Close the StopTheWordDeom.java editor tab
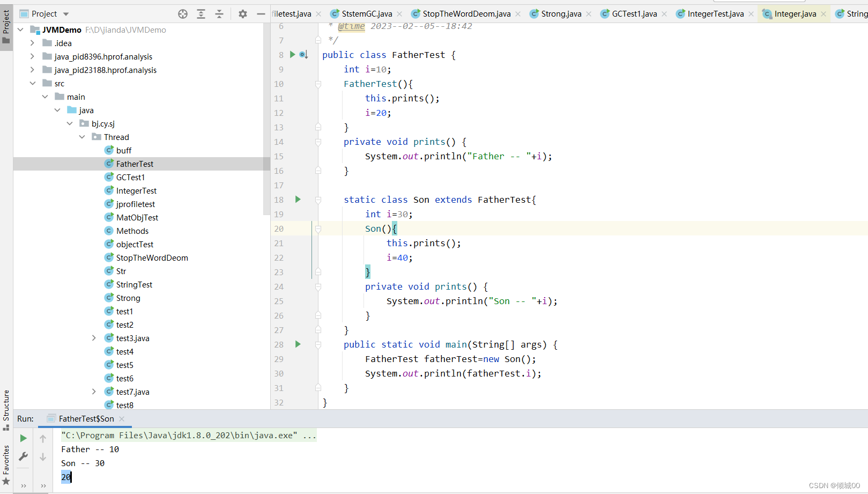868x494 pixels. tap(518, 14)
